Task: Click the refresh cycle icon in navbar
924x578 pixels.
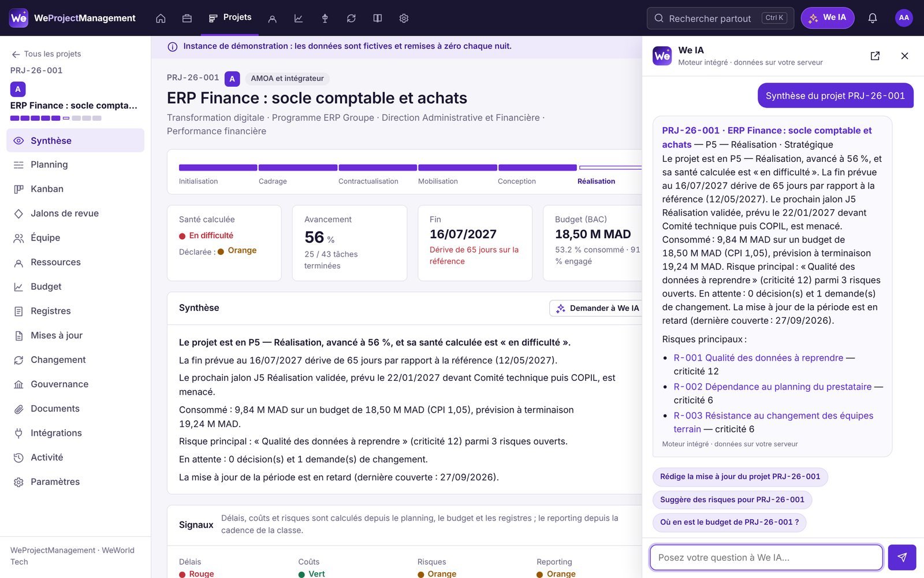Action: (351, 18)
